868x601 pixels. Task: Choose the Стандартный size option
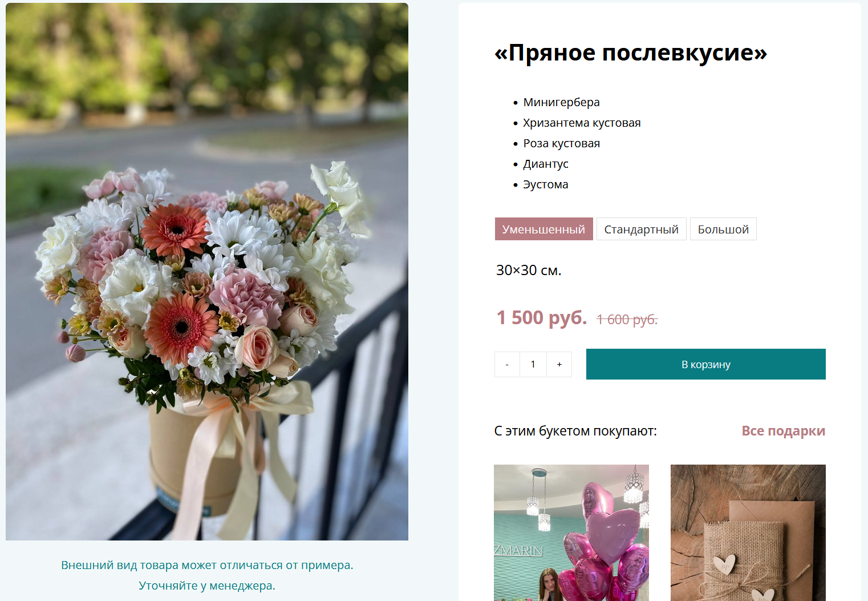coord(641,229)
